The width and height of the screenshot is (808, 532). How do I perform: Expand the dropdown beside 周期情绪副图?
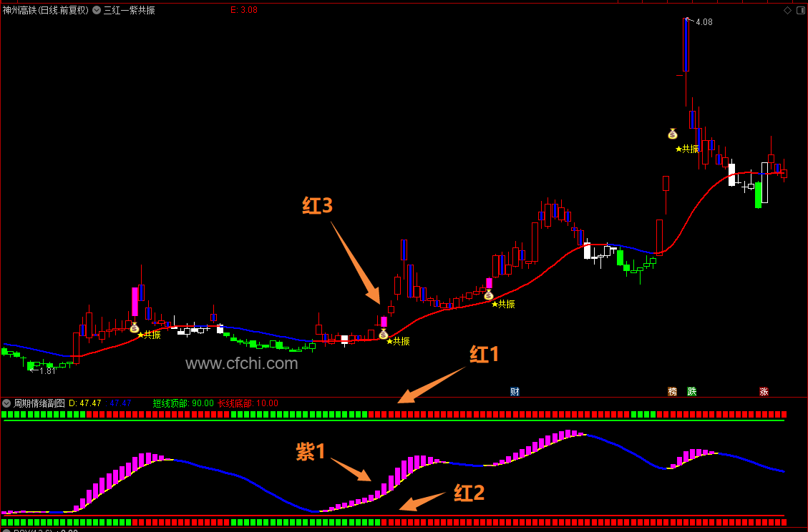pos(6,403)
